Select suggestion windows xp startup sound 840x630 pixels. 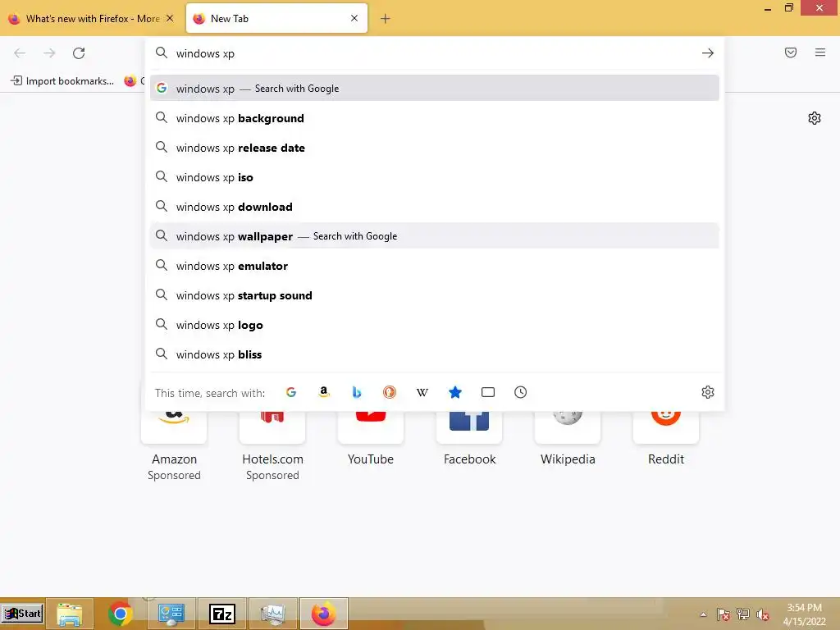pyautogui.click(x=435, y=295)
